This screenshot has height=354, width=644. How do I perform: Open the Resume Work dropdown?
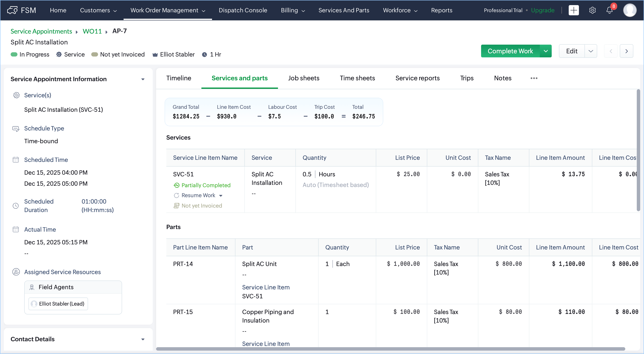pyautogui.click(x=221, y=196)
